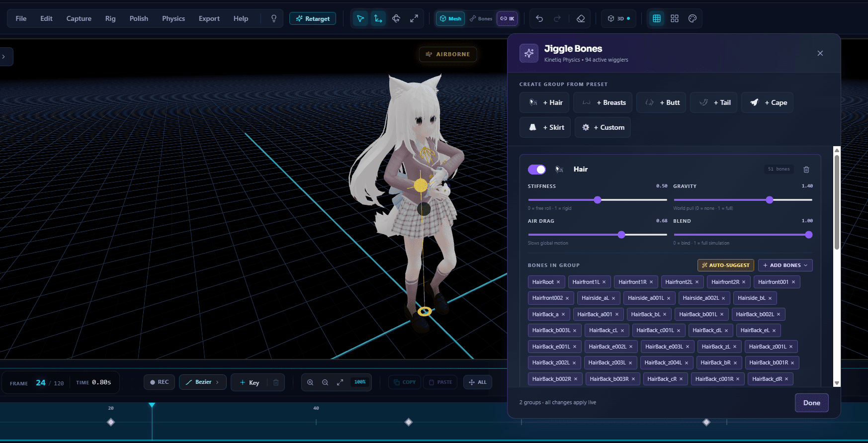Open the Edit menu

tap(46, 18)
